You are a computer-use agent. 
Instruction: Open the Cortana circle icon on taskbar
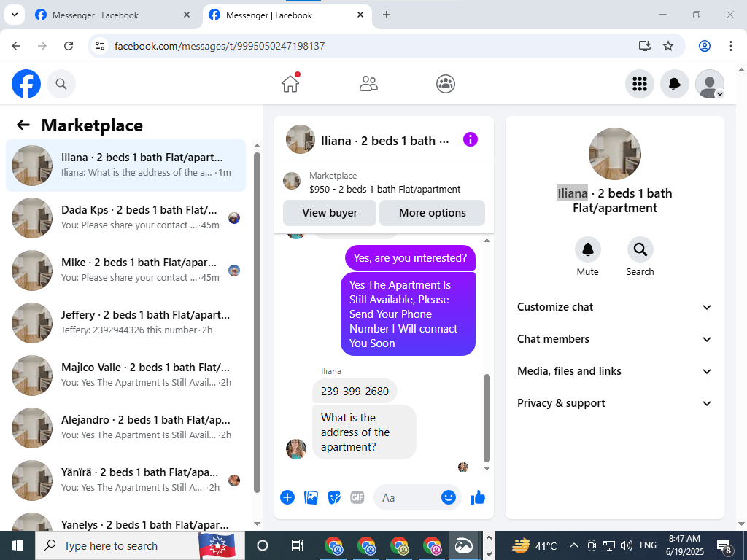(262, 545)
